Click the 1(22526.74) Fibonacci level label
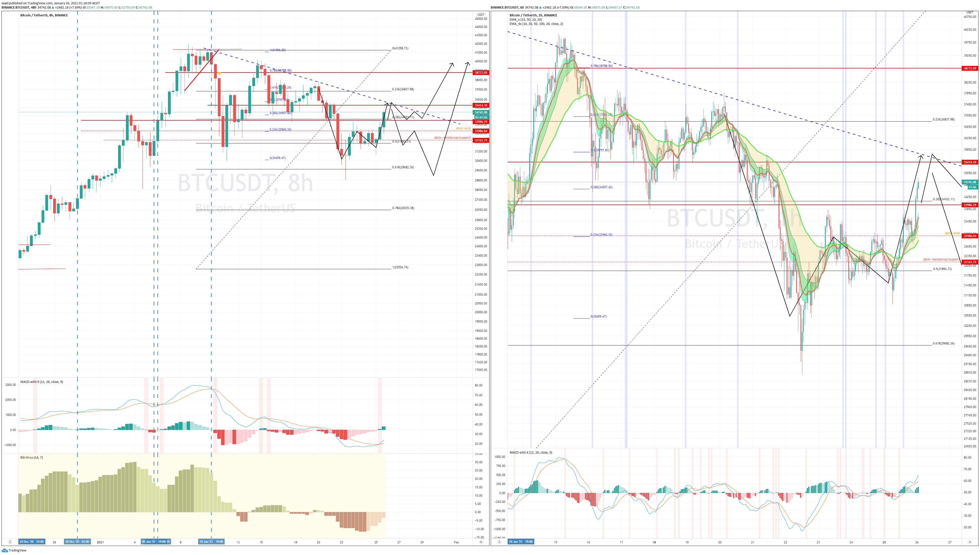This screenshot has height=555, width=980. coord(400,267)
